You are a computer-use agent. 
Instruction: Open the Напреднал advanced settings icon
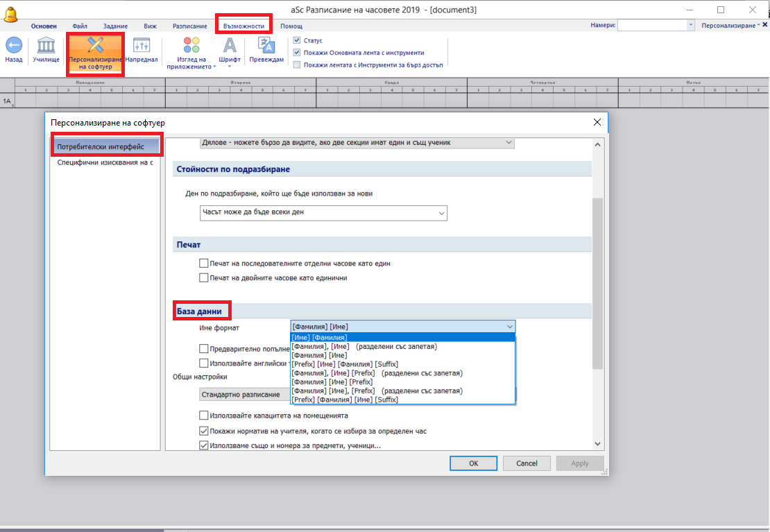(142, 46)
